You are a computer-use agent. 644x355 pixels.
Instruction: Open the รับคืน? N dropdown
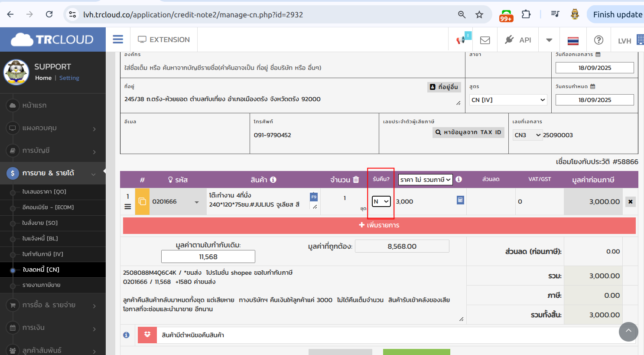(x=381, y=201)
